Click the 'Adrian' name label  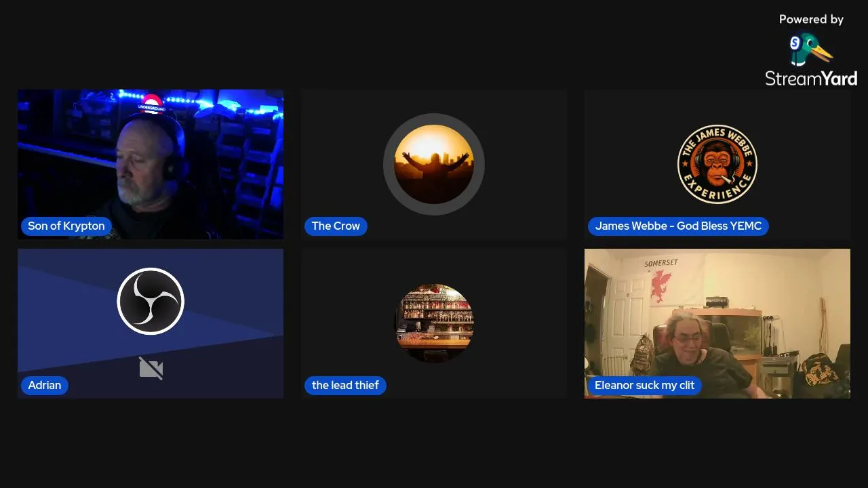tap(45, 385)
